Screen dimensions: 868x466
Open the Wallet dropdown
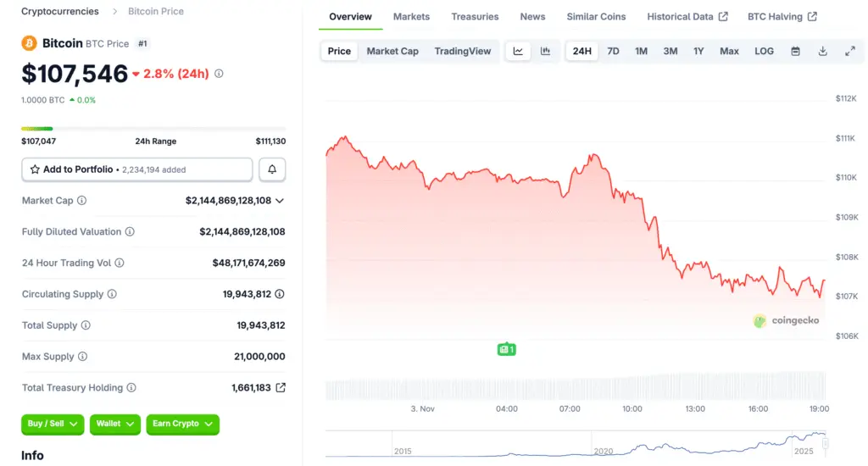(x=114, y=424)
